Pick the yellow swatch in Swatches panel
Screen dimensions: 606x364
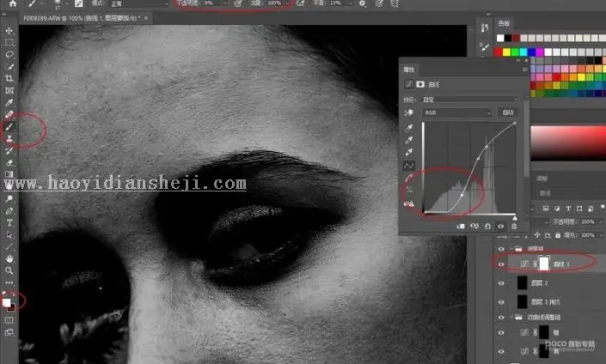(506, 52)
